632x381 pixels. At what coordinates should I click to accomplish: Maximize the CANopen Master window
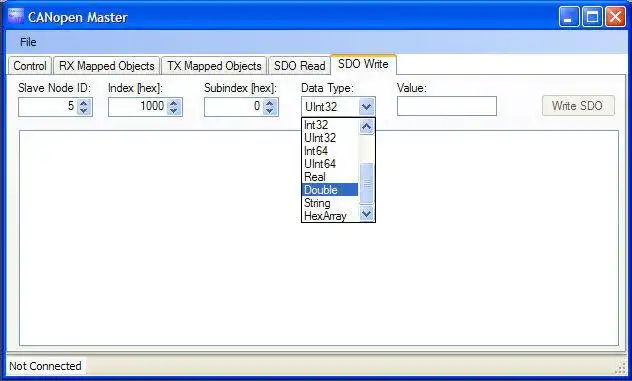click(x=592, y=17)
